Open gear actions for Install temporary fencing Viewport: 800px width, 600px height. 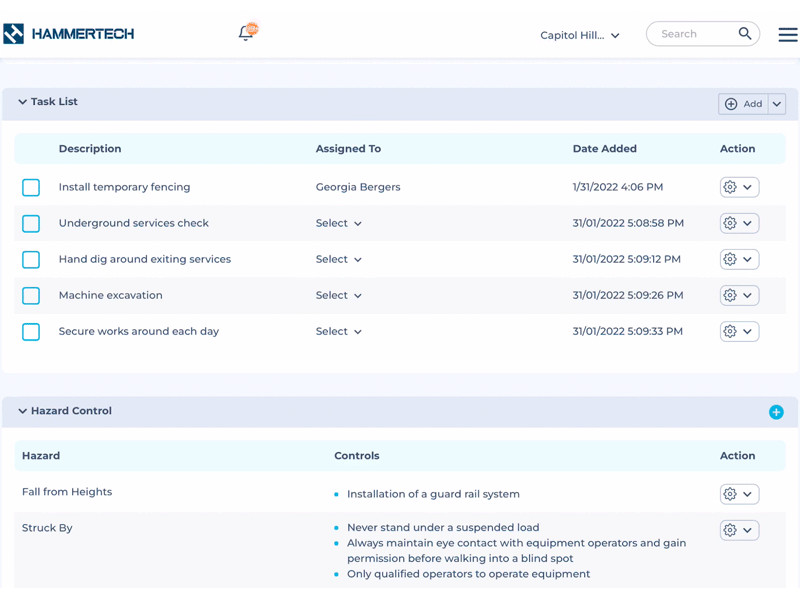pos(739,187)
